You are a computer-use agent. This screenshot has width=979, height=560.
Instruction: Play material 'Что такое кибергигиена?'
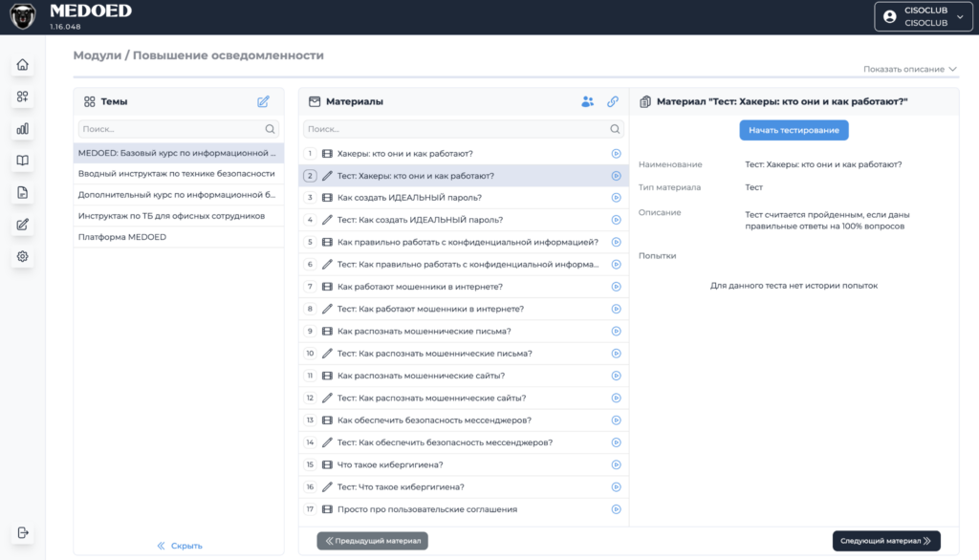(617, 464)
